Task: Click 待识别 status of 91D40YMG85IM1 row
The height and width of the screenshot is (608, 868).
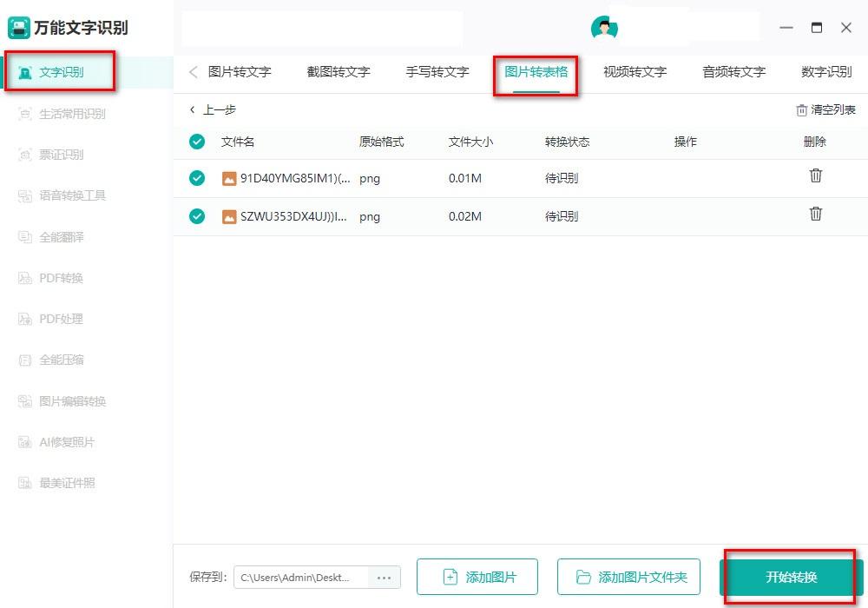Action: 562,178
